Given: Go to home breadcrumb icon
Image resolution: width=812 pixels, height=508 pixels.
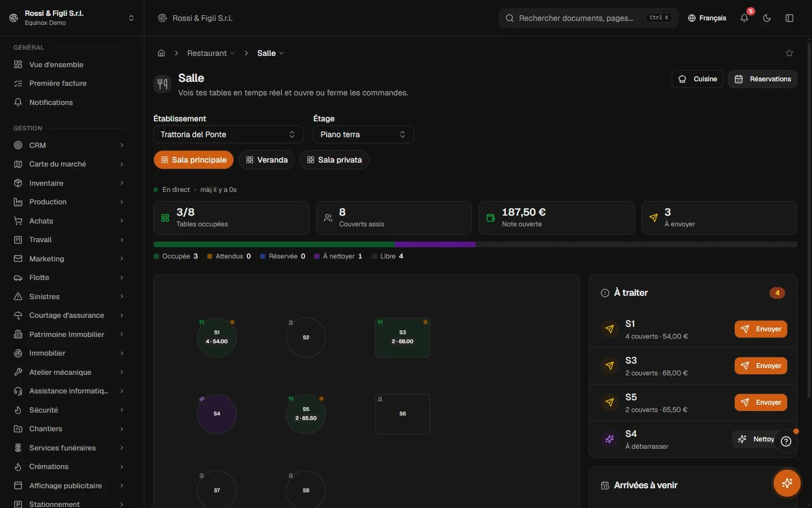Looking at the screenshot, I should tap(161, 53).
